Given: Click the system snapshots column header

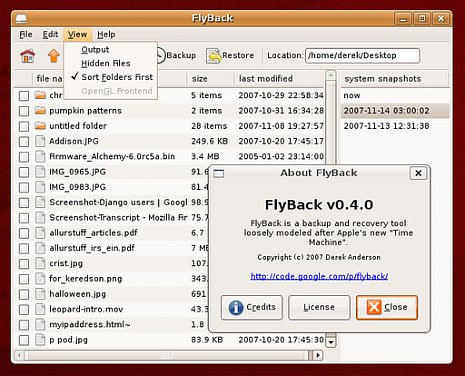Looking at the screenshot, I should 395,79.
